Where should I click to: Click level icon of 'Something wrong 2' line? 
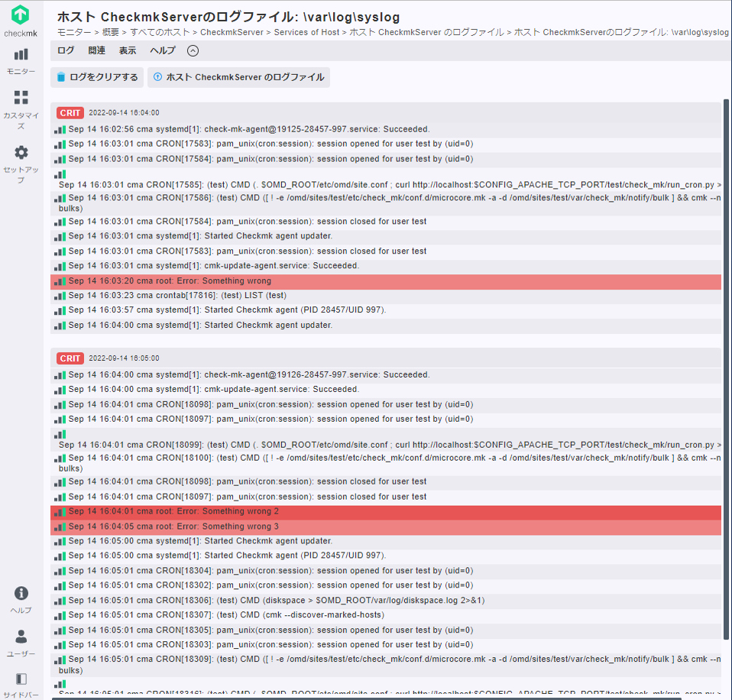(60, 512)
